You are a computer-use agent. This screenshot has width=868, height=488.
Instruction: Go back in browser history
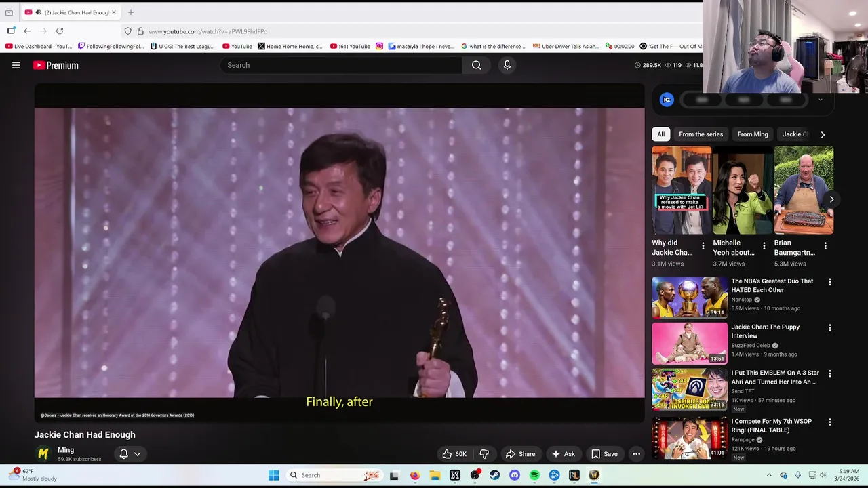click(x=27, y=31)
